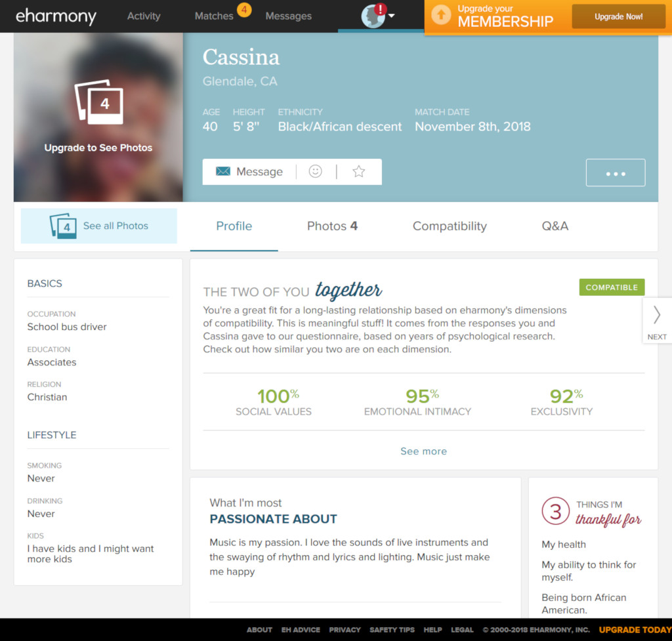Expand compatibility details with See more
Viewport: 672px width, 641px height.
pos(423,451)
